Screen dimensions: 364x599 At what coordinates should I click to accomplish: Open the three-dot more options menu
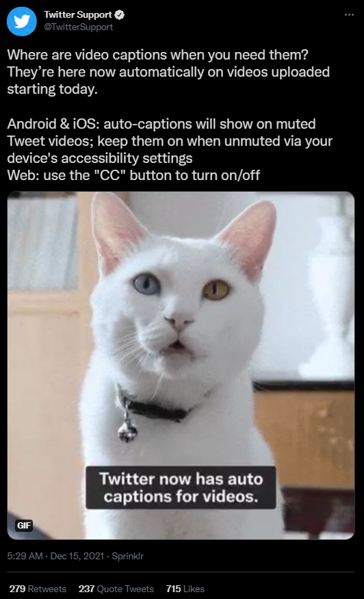click(349, 15)
